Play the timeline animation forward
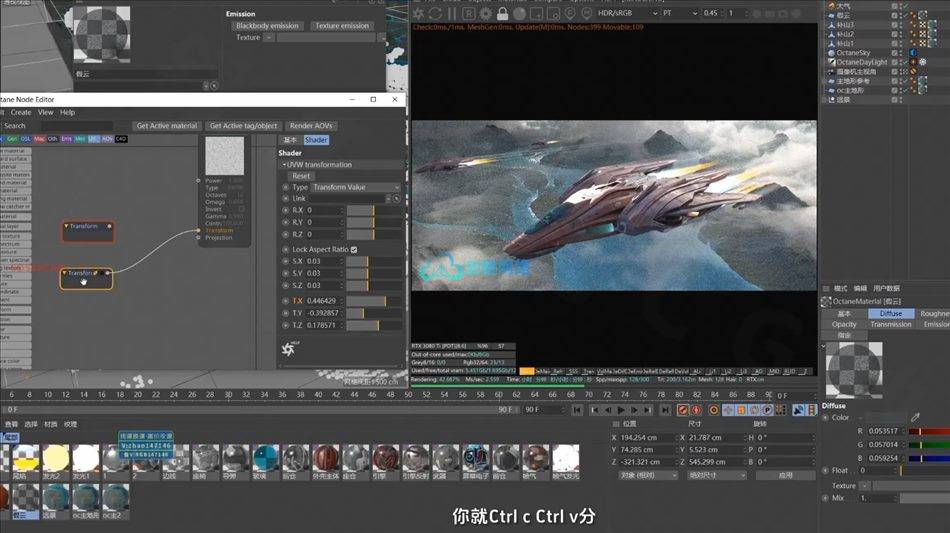 click(622, 410)
